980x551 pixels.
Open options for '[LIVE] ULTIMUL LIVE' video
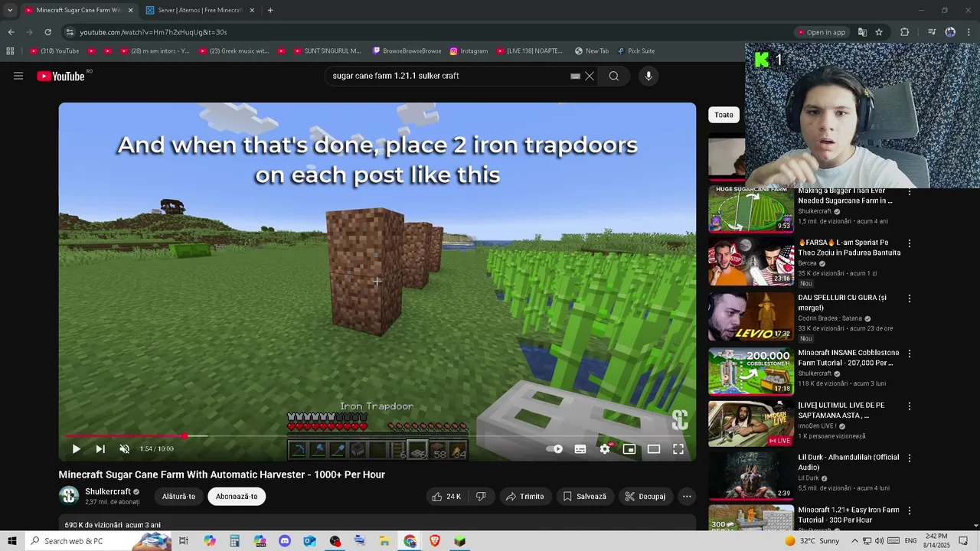pos(910,406)
